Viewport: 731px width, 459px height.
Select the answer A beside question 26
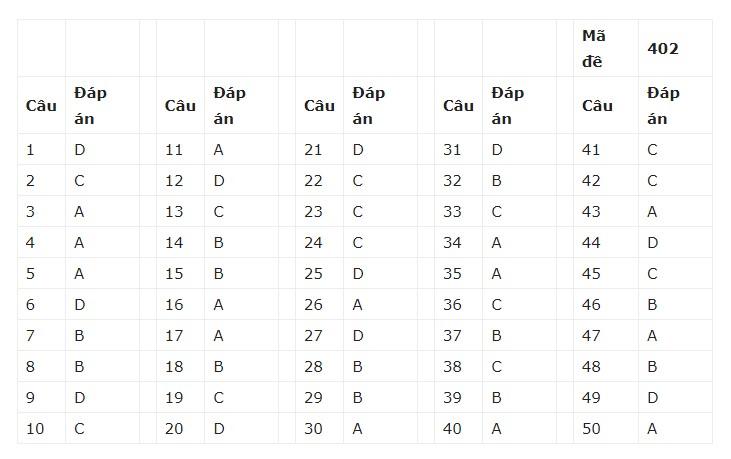[357, 305]
